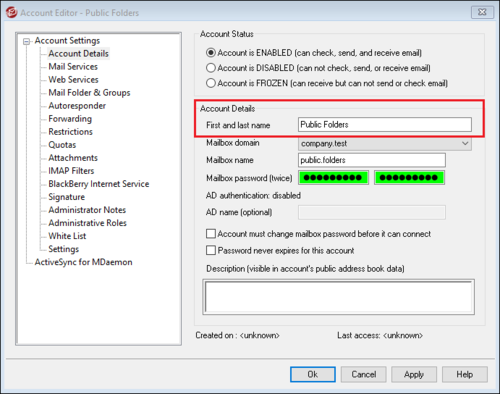
Task: Click the First and last name field
Action: point(385,125)
